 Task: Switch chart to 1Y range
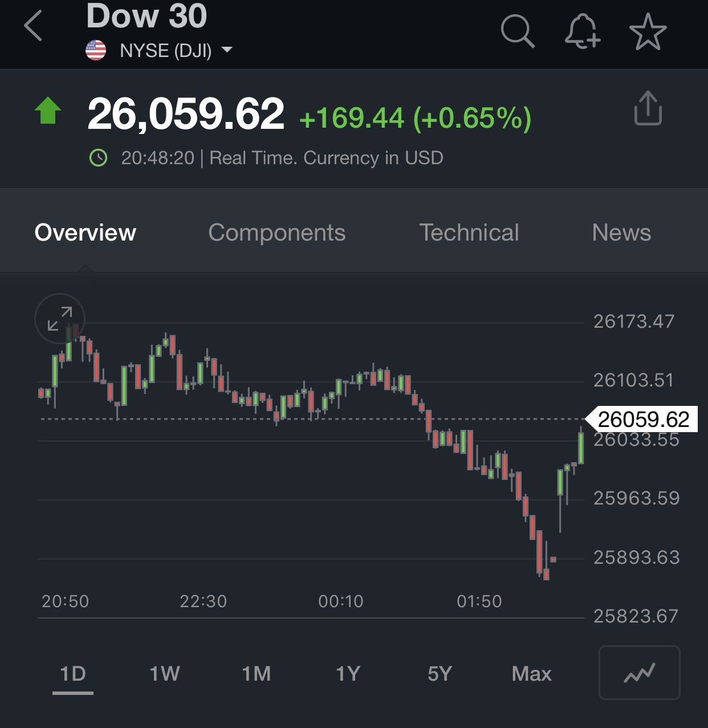click(x=348, y=674)
